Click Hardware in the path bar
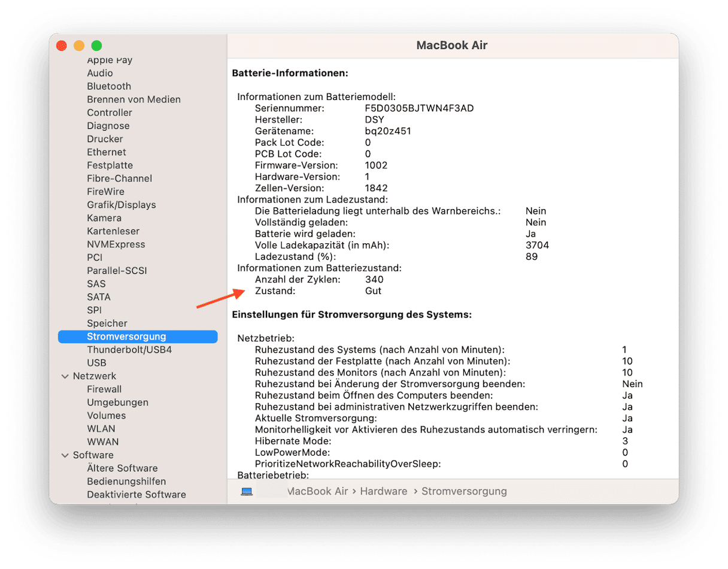 [x=384, y=491]
